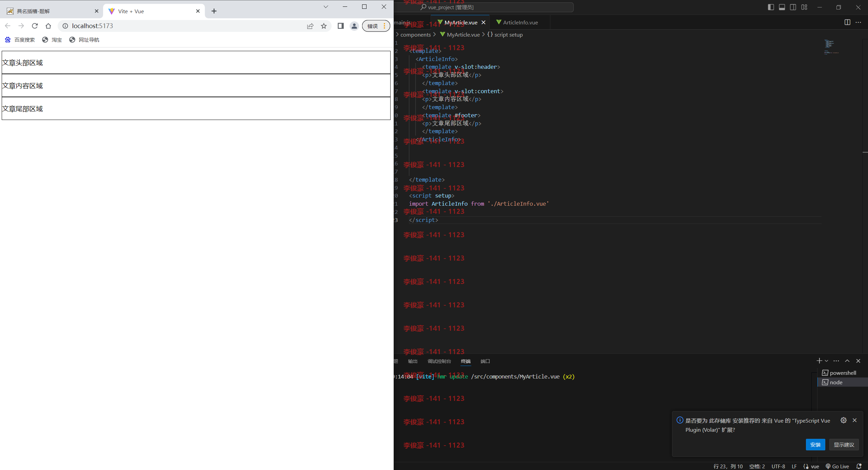868x470 pixels.
Task: Click cursor position 行 23, 列 10
Action: point(728,466)
